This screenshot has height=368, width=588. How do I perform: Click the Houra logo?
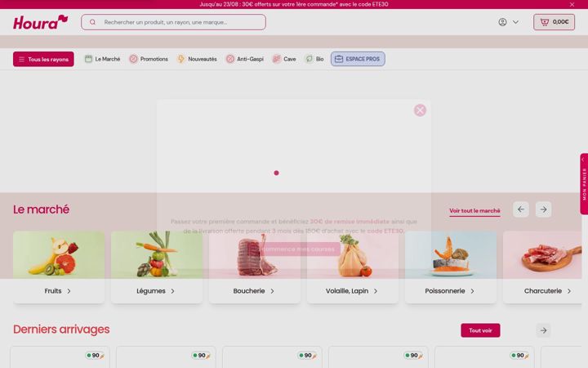point(41,22)
